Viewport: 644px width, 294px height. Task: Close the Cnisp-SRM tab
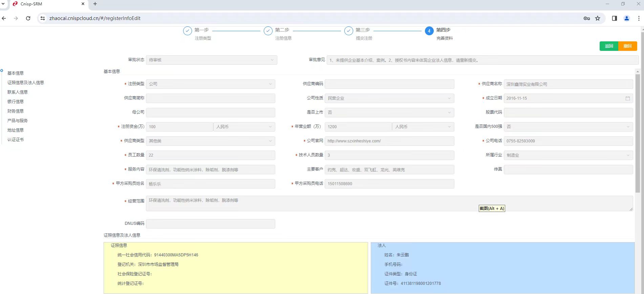point(83,4)
